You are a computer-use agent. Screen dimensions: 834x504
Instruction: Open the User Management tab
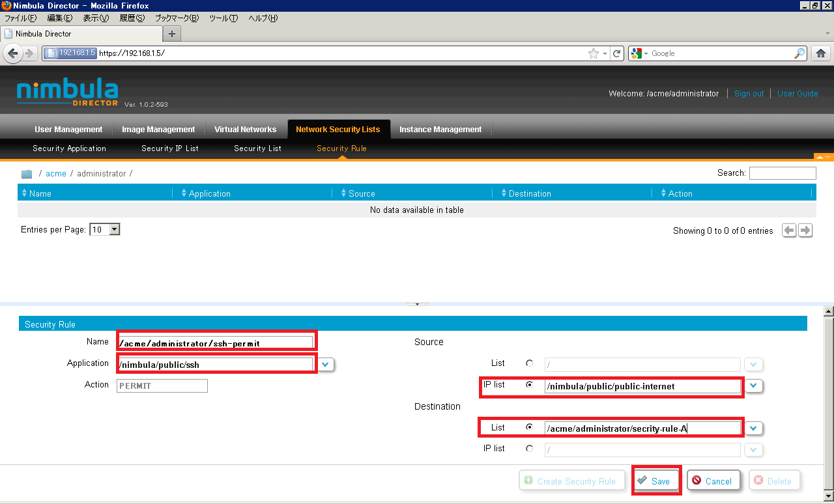pos(68,130)
